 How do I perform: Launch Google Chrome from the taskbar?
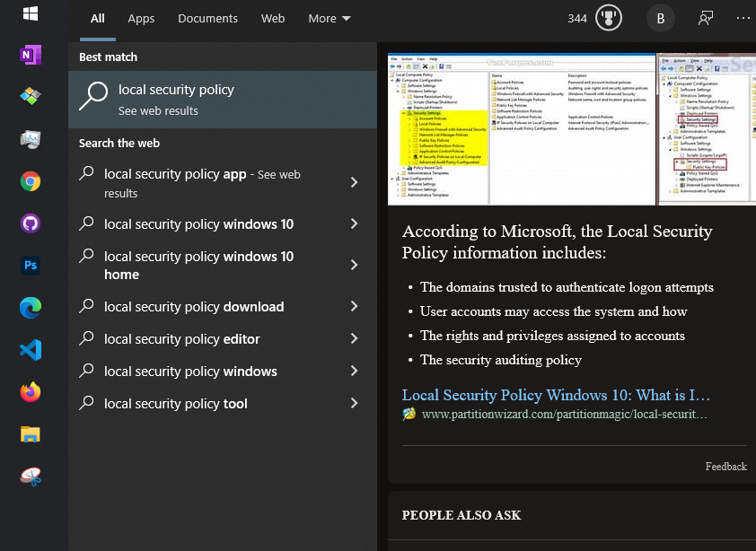[x=31, y=181]
